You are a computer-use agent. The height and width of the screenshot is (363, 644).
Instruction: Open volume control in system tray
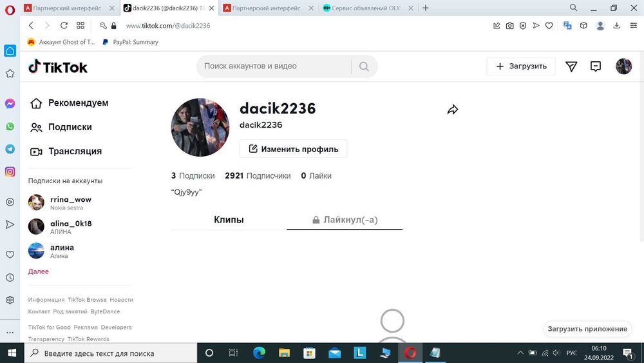pyautogui.click(x=556, y=353)
